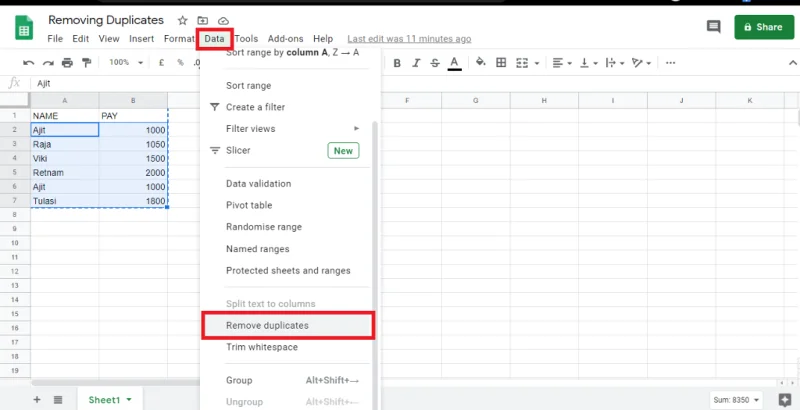Click the Add sheet plus icon
Viewport: 800px width, 410px height.
37,400
